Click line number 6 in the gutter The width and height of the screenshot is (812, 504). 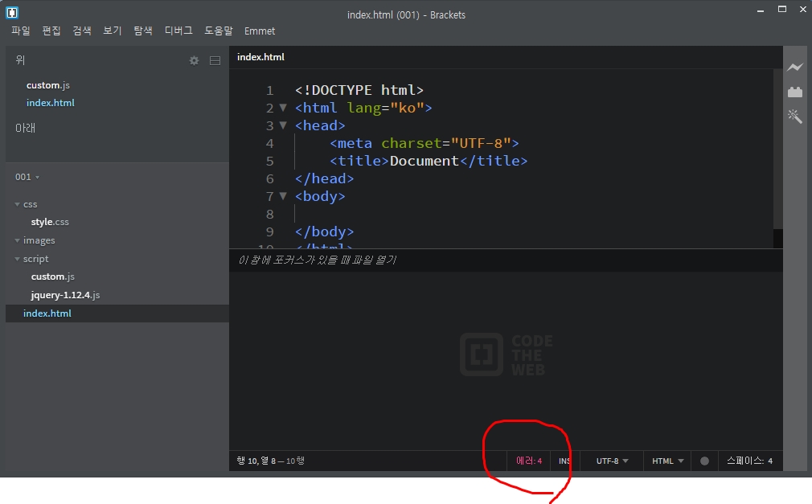click(270, 178)
